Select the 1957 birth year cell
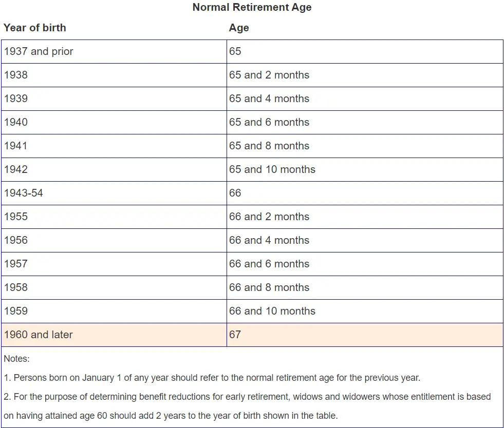 16,264
